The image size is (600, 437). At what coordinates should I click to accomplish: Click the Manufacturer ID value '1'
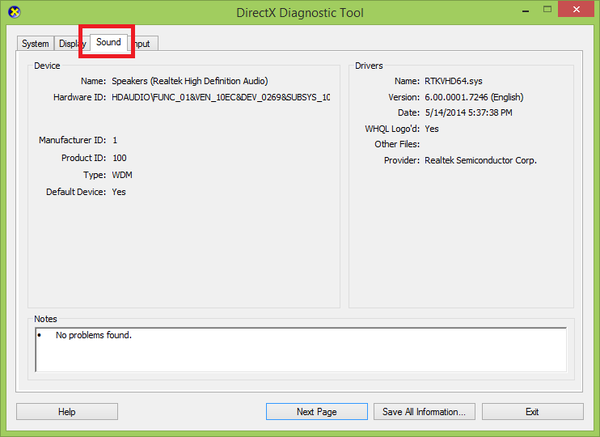tap(115, 140)
